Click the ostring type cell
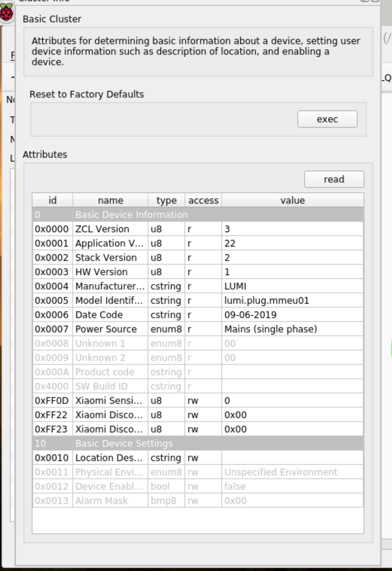 point(166,372)
